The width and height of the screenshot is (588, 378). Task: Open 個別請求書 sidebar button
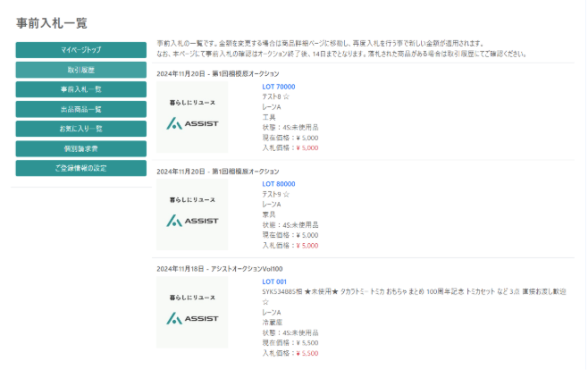(81, 148)
